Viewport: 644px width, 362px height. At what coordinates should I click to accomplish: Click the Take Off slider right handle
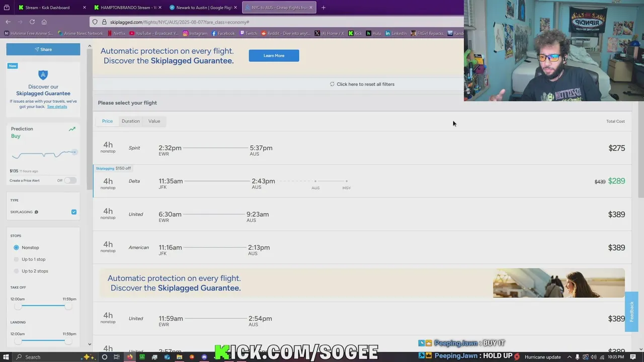point(68,306)
